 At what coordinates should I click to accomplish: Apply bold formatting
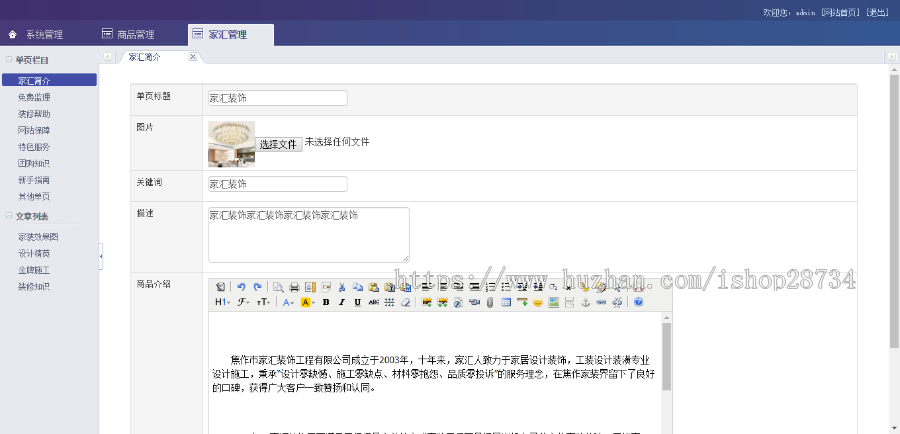point(326,303)
